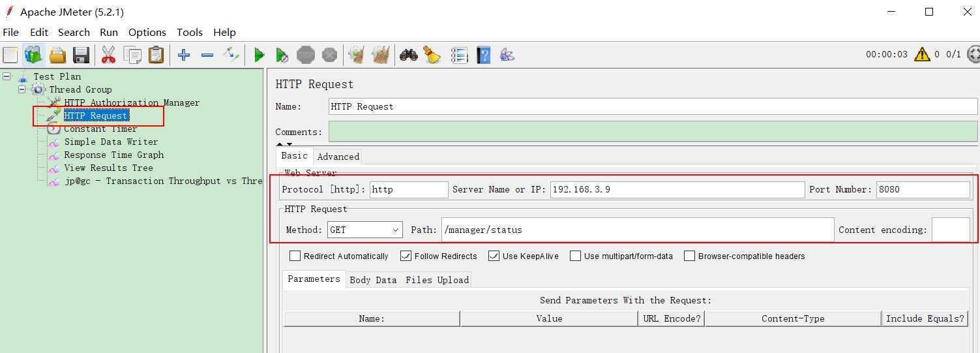Open the Tools menu
Viewport: 980px width, 353px height.
tap(190, 32)
